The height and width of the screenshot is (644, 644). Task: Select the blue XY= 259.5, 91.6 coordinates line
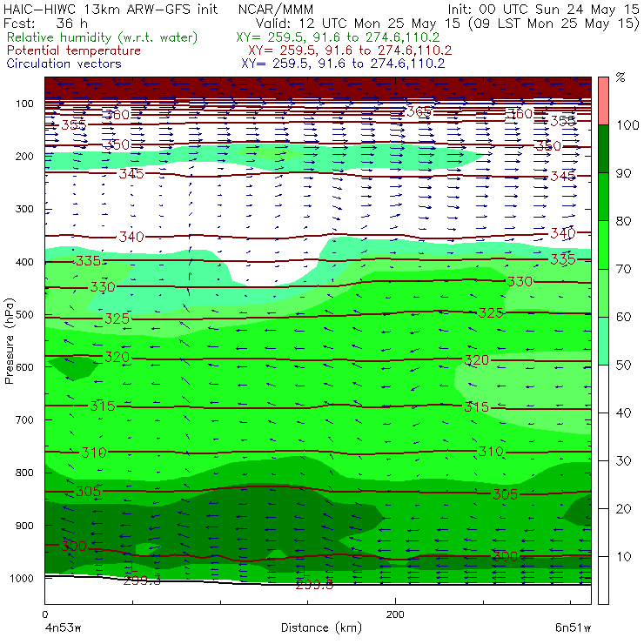pyautogui.click(x=343, y=64)
